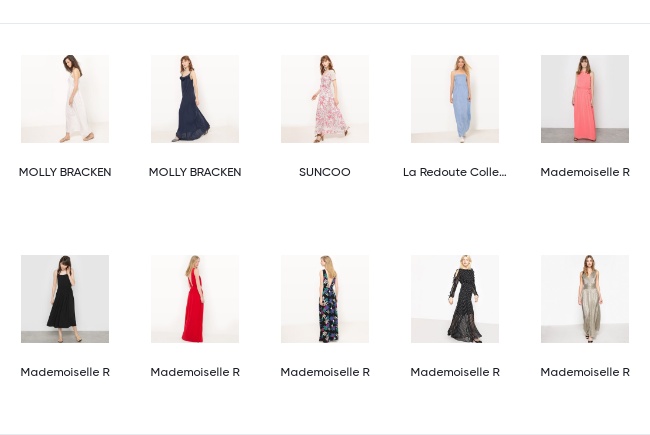Image resolution: width=650 pixels, height=435 pixels.
Task: Click MOLLY BRACKEN label under white dress
Action: click(65, 172)
